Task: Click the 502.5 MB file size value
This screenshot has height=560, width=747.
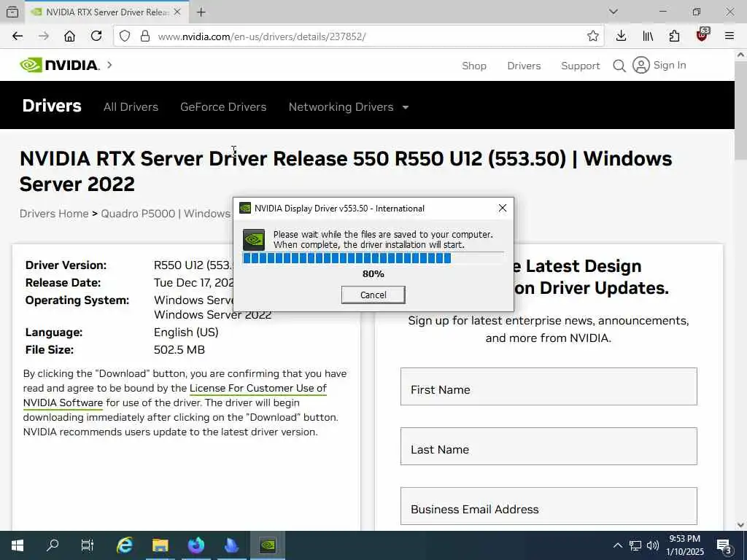Action: (179, 349)
